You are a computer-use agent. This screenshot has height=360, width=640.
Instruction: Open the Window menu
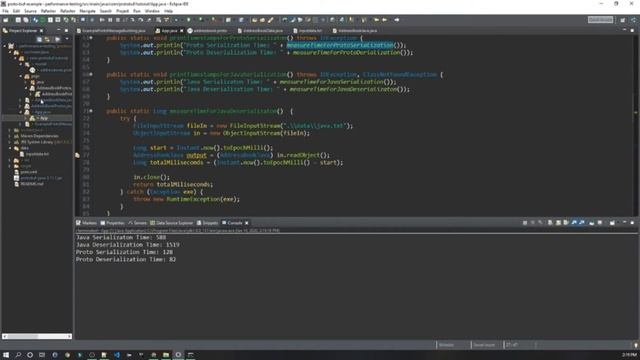point(152,11)
